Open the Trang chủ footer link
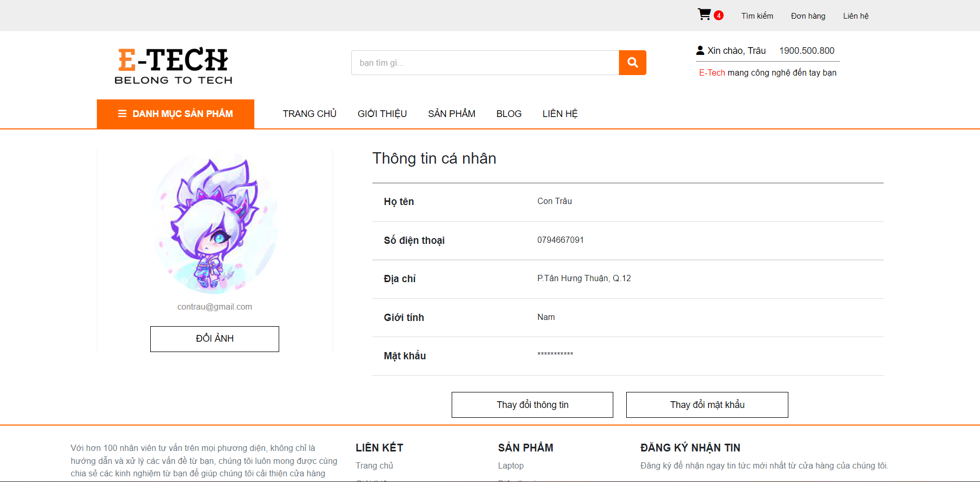980x482 pixels. pyautogui.click(x=374, y=465)
